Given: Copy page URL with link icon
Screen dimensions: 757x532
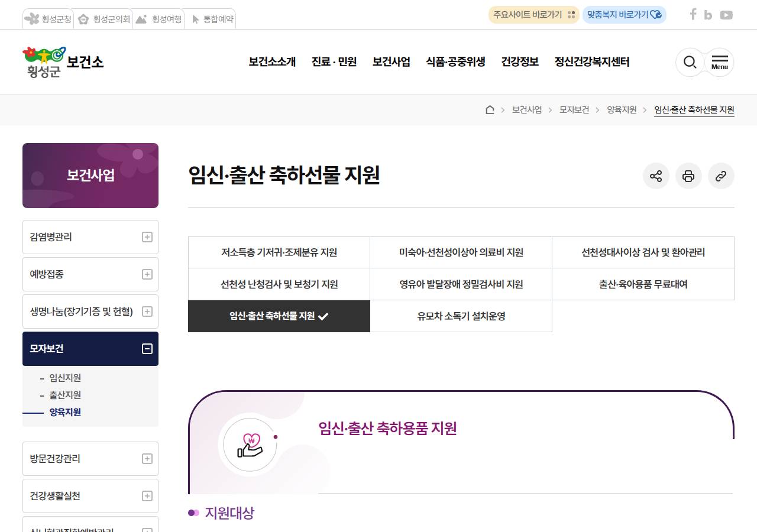Looking at the screenshot, I should pyautogui.click(x=721, y=176).
